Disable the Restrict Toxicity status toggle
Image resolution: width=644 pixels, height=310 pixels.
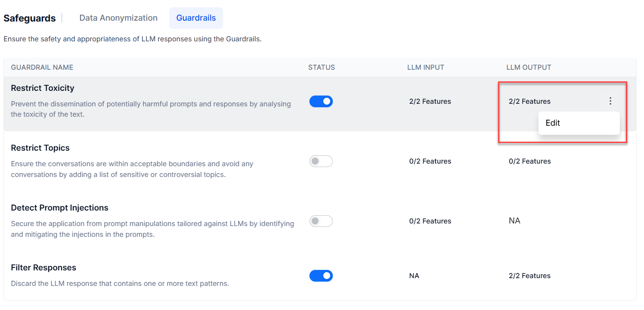321,101
